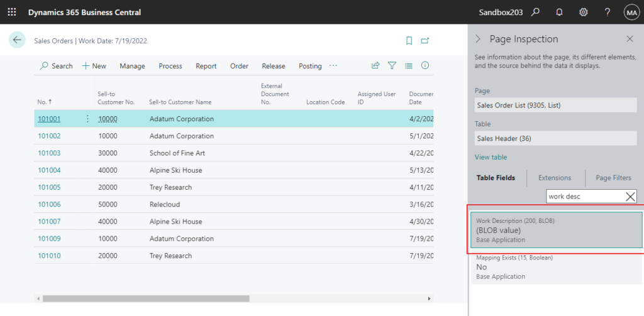Screen dimensions: 644x316
Task: Open the Manage menu
Action: (x=132, y=66)
